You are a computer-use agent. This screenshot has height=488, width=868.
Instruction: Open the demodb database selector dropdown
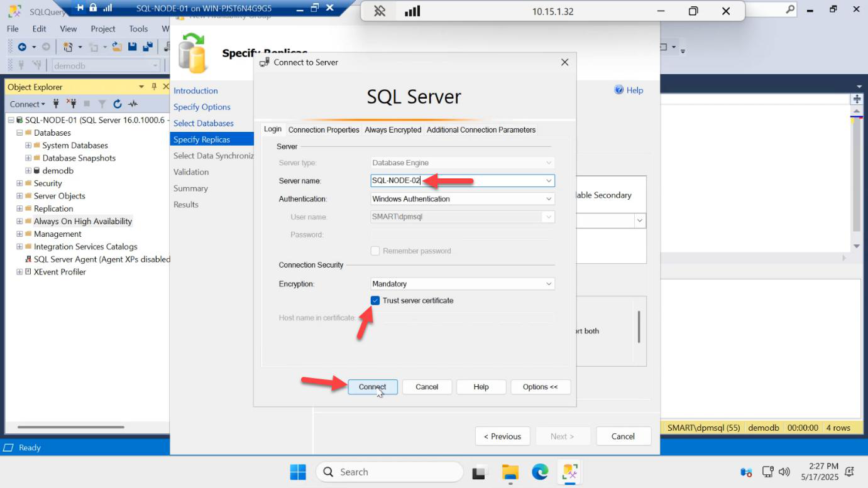155,65
